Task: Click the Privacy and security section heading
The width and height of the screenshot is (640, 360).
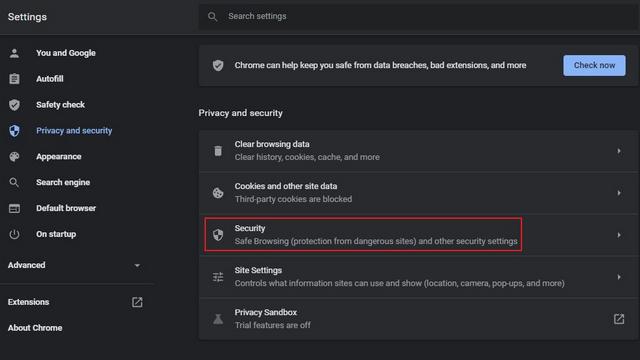Action: [x=240, y=113]
